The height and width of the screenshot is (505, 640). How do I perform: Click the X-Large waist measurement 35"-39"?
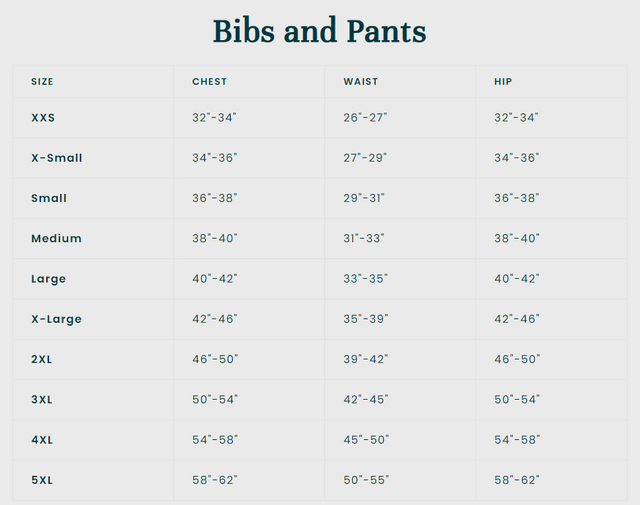coord(365,319)
